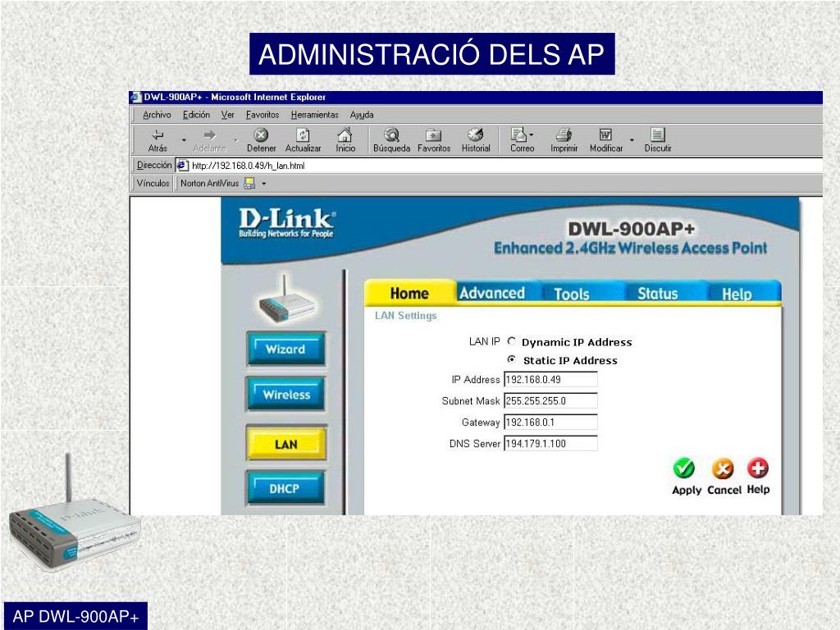Select the Dynamic IP Address radio button
The image size is (840, 630).
[x=512, y=341]
